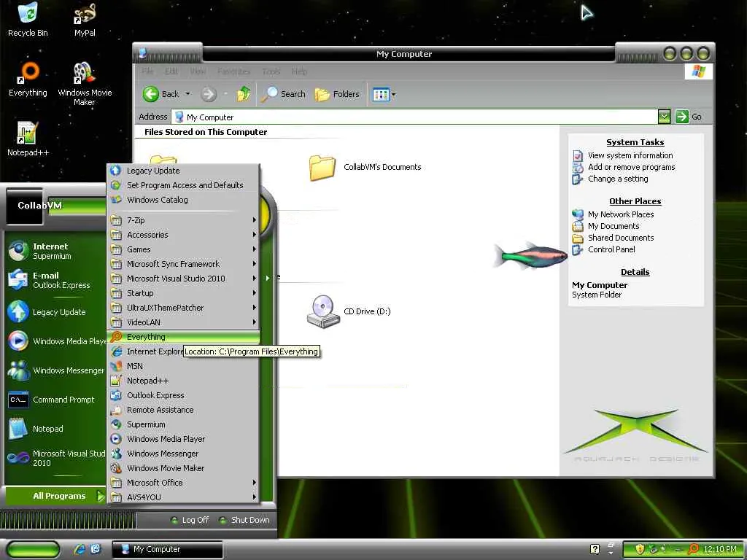Collapse the Details section header
The height and width of the screenshot is (560, 747).
(635, 272)
